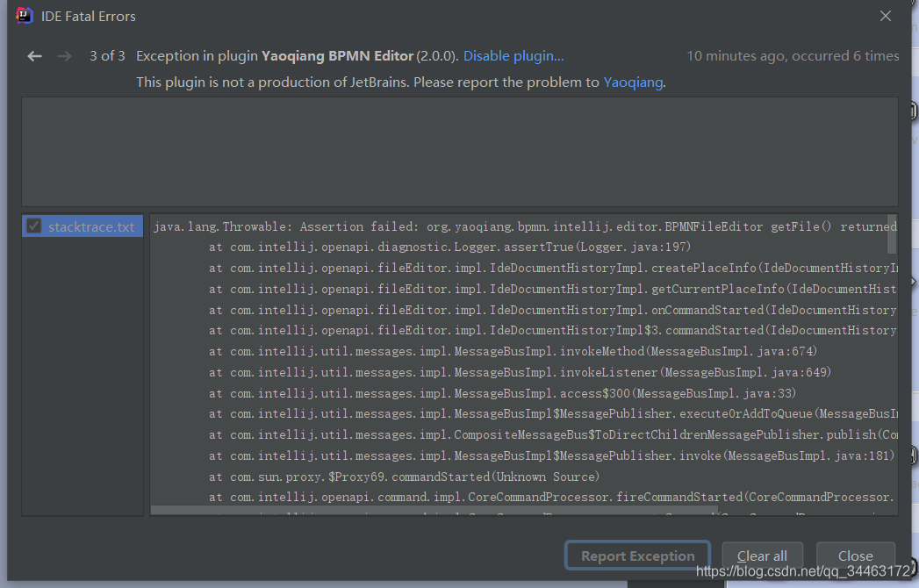This screenshot has width=919, height=588.
Task: Click the horizontal scrollbar under the stacktrace
Action: (434, 511)
